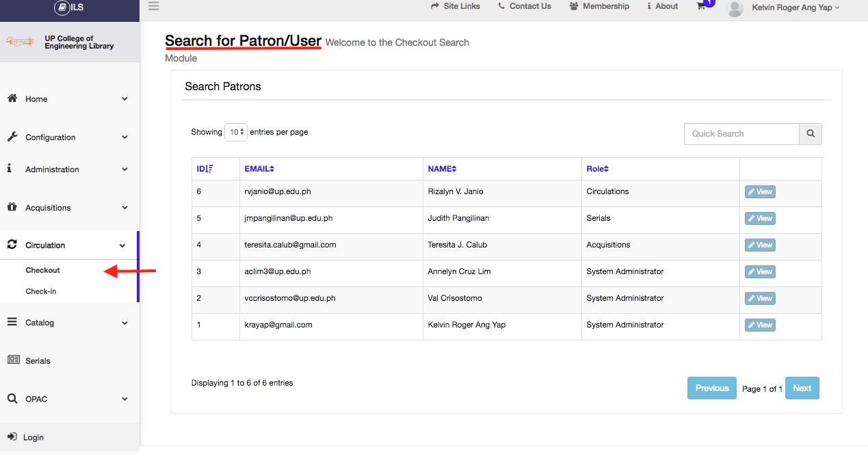This screenshot has height=454, width=868.
Task: Open Site Links in top navigation
Action: (456, 6)
